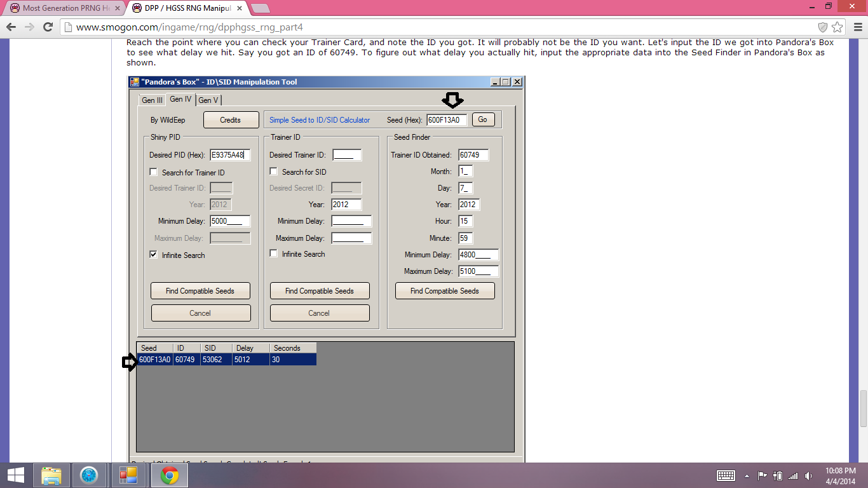Select result row seed 600F13A0

pyautogui.click(x=227, y=360)
